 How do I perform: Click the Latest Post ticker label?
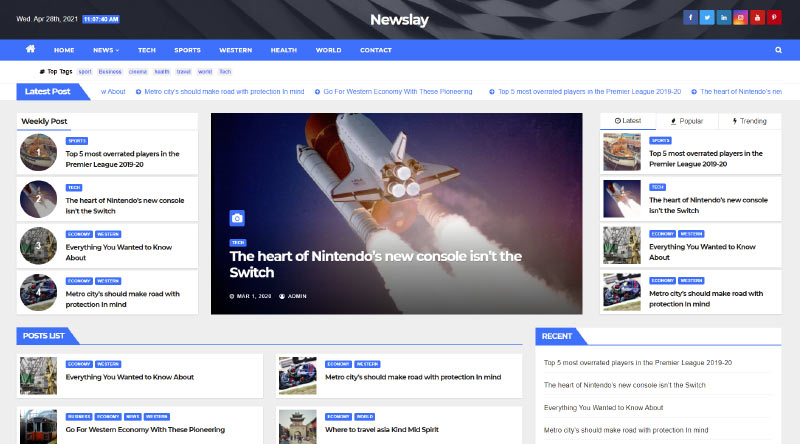47,91
